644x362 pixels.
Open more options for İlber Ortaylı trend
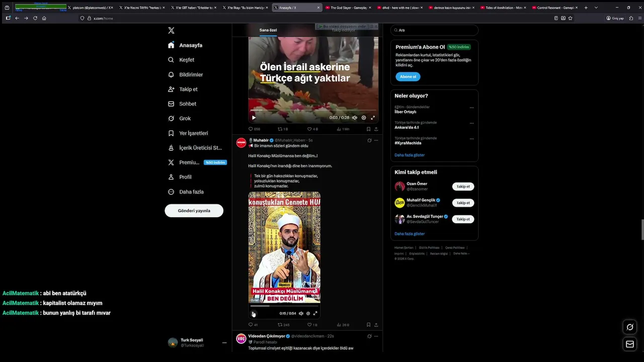[x=471, y=108]
